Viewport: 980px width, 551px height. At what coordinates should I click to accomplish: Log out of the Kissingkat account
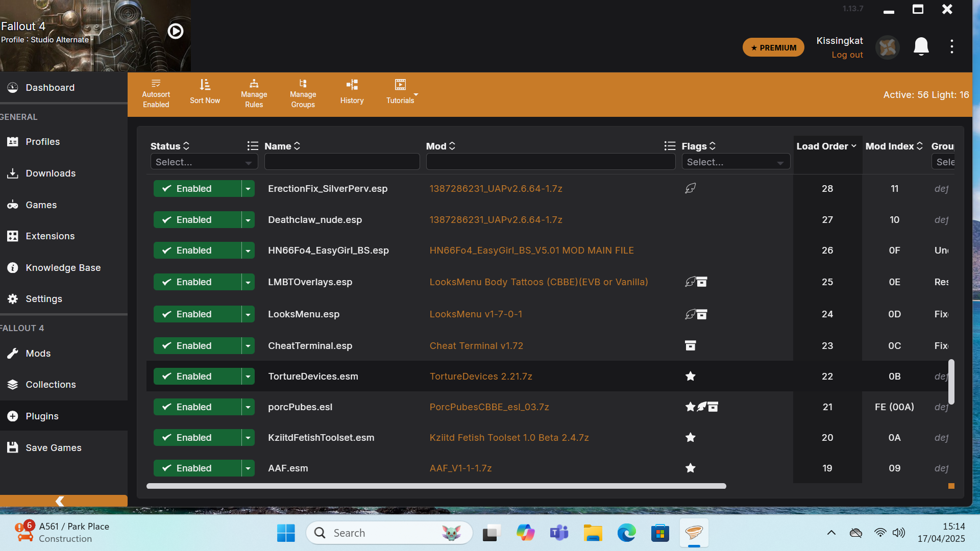click(x=847, y=55)
